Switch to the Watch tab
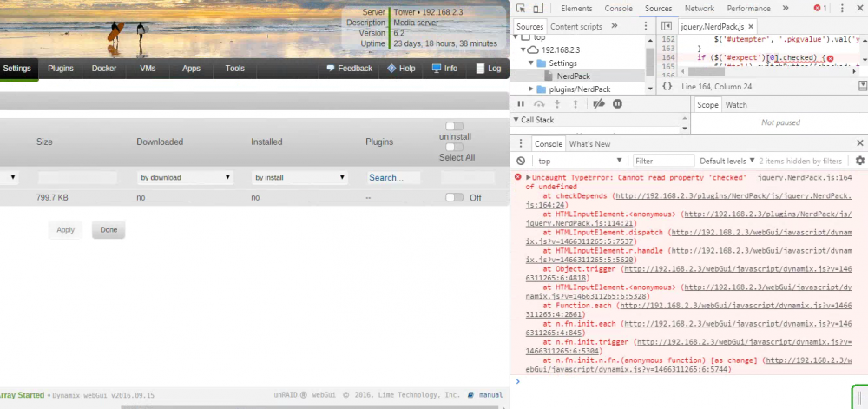Viewport: 868px width, 409px height. (736, 104)
